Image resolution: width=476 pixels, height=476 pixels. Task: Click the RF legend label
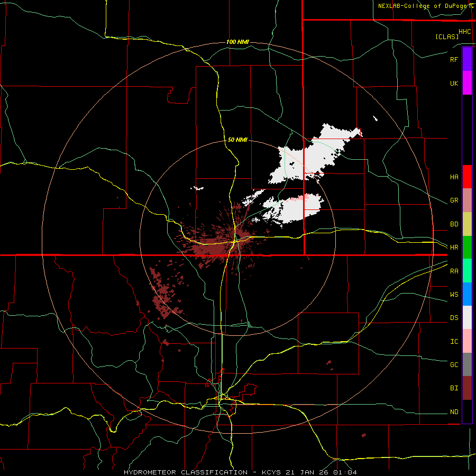click(x=454, y=59)
